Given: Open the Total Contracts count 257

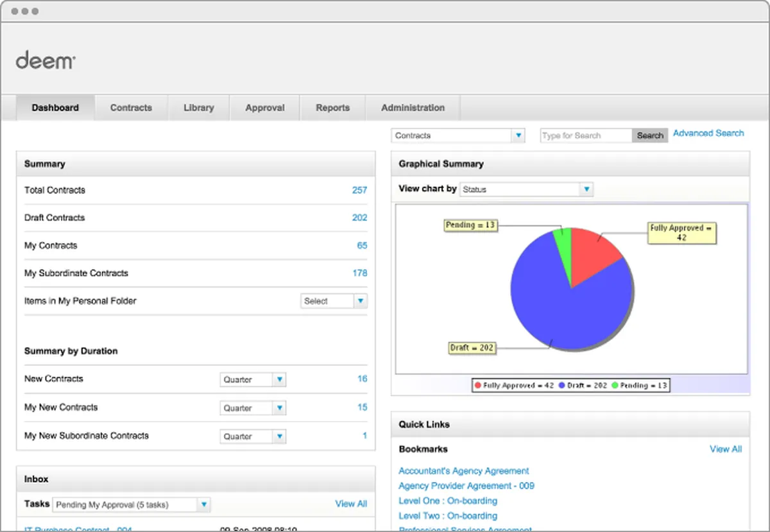Looking at the screenshot, I should [359, 190].
